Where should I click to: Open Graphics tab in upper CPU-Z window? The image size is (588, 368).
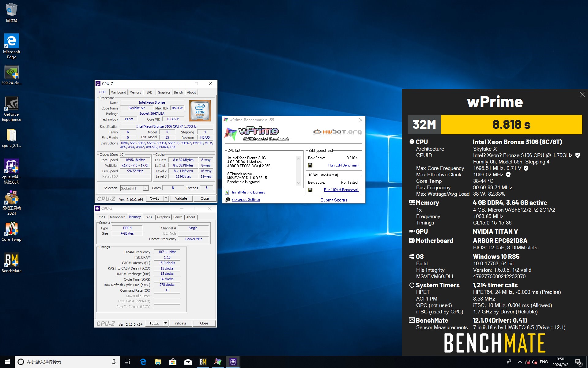[x=164, y=92]
